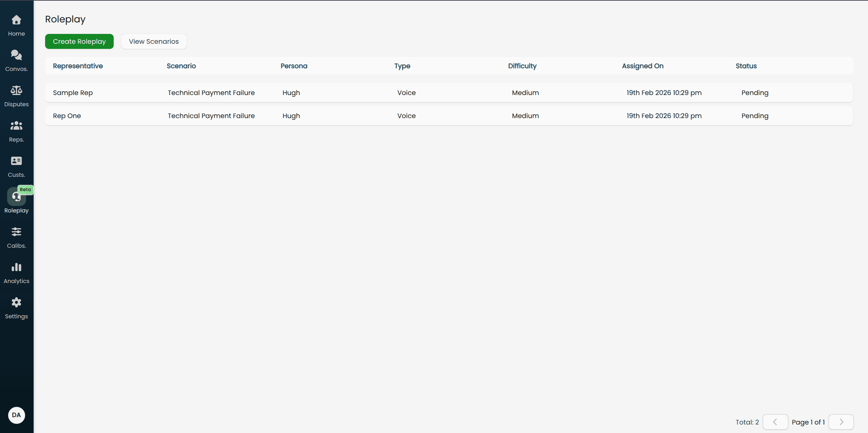
Task: Click the Difficulty column header
Action: (x=522, y=66)
